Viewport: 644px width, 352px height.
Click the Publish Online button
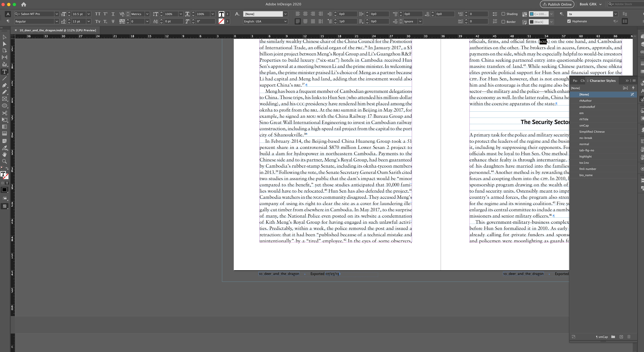pos(557,4)
